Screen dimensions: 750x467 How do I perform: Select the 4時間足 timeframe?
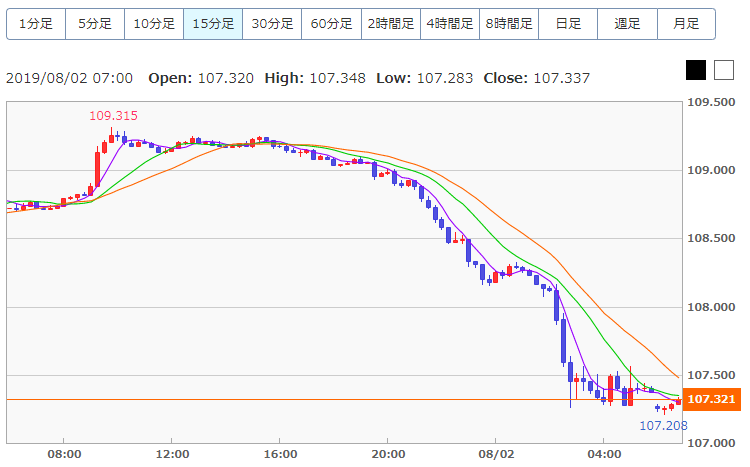[x=450, y=23]
